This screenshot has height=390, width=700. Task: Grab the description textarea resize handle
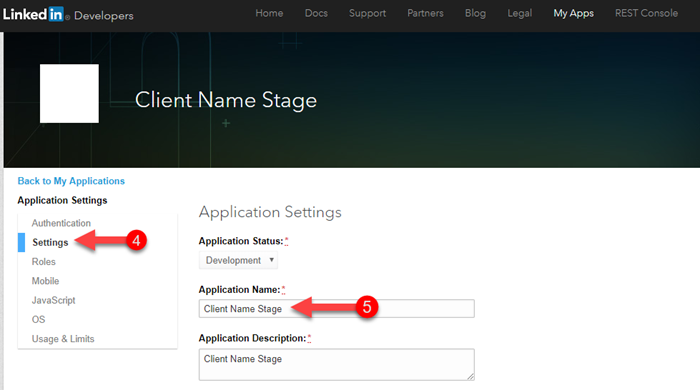pos(471,377)
